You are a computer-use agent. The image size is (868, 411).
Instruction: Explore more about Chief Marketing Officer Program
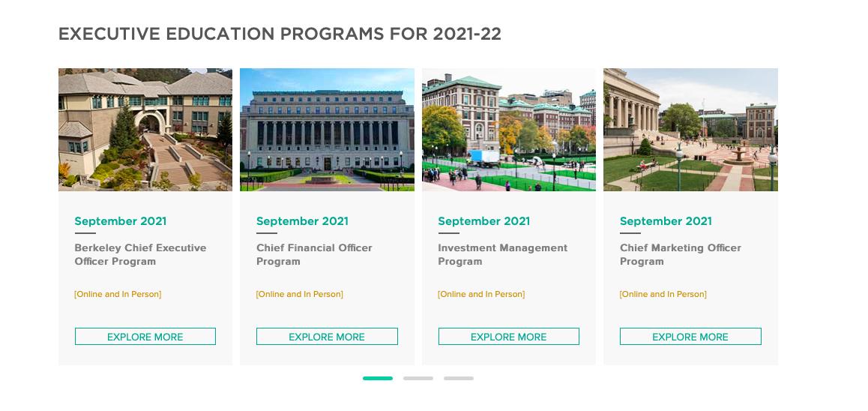691,337
